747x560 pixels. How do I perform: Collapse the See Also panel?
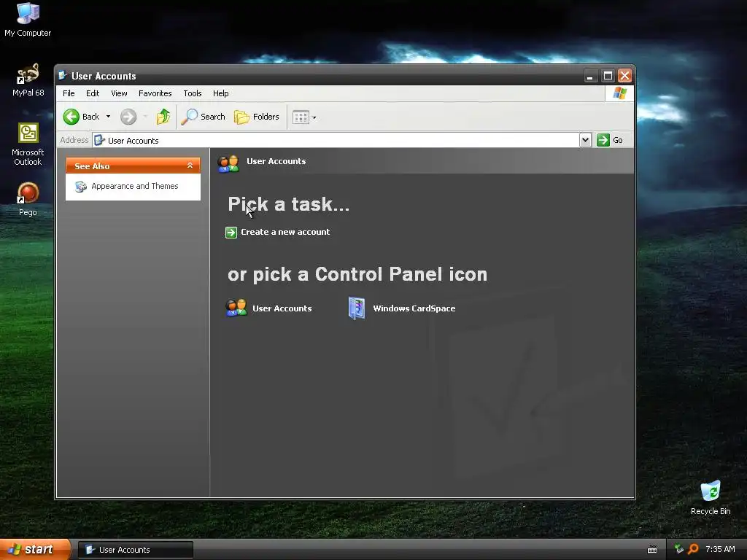pos(190,166)
